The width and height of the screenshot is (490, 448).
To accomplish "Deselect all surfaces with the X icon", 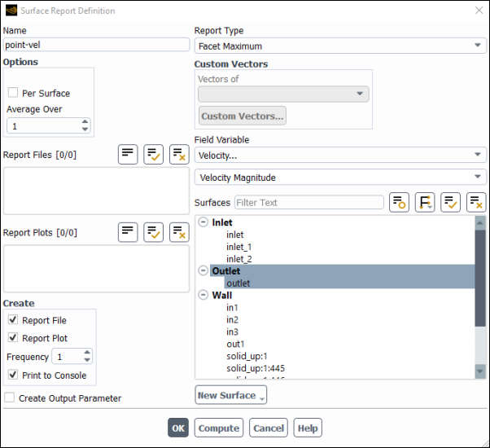I will 476,203.
